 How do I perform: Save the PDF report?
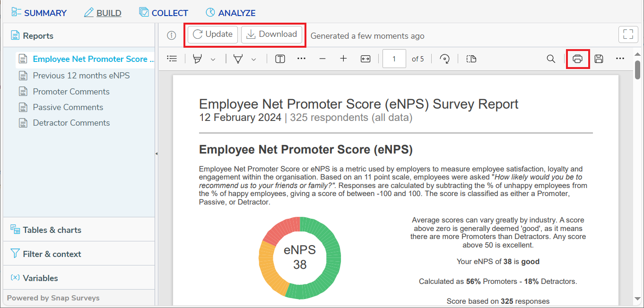(599, 59)
